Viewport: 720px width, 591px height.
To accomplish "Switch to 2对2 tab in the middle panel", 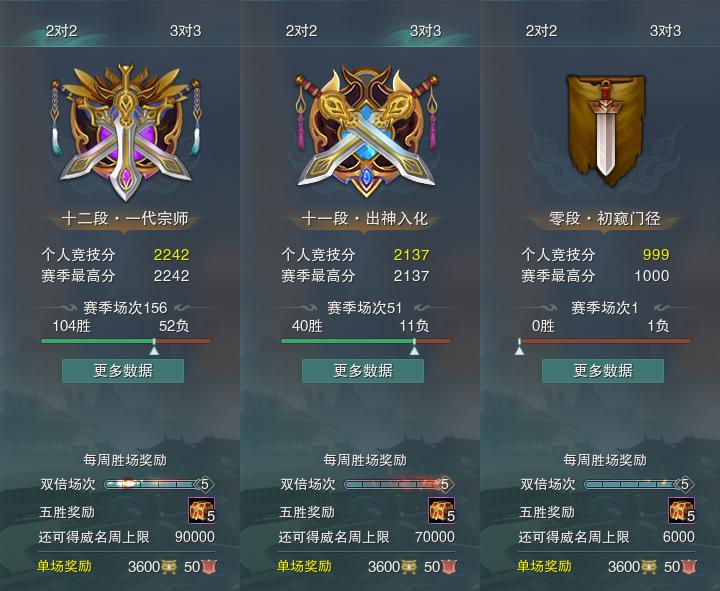I will tap(301, 31).
